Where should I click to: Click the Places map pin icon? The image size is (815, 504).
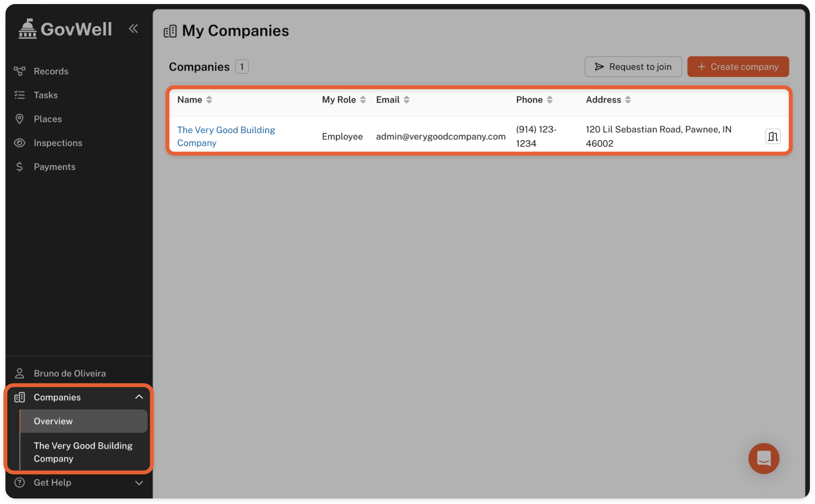click(x=19, y=119)
